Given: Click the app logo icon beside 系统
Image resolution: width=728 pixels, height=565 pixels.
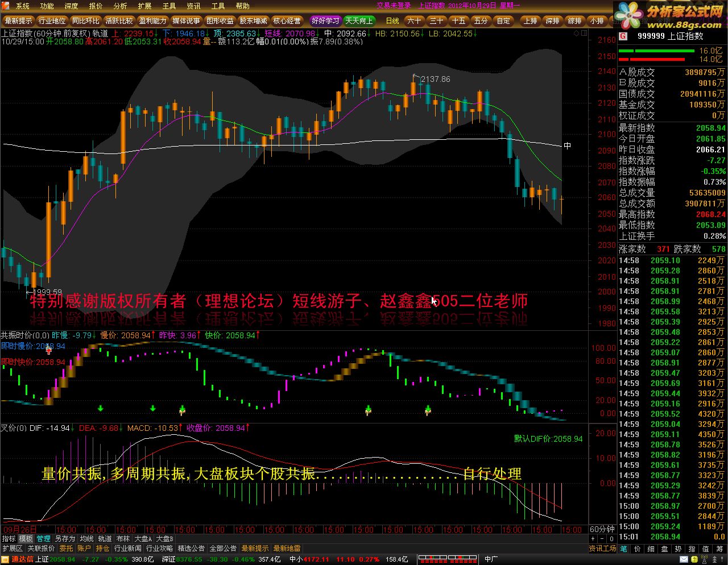Looking at the screenshot, I should point(7,6).
